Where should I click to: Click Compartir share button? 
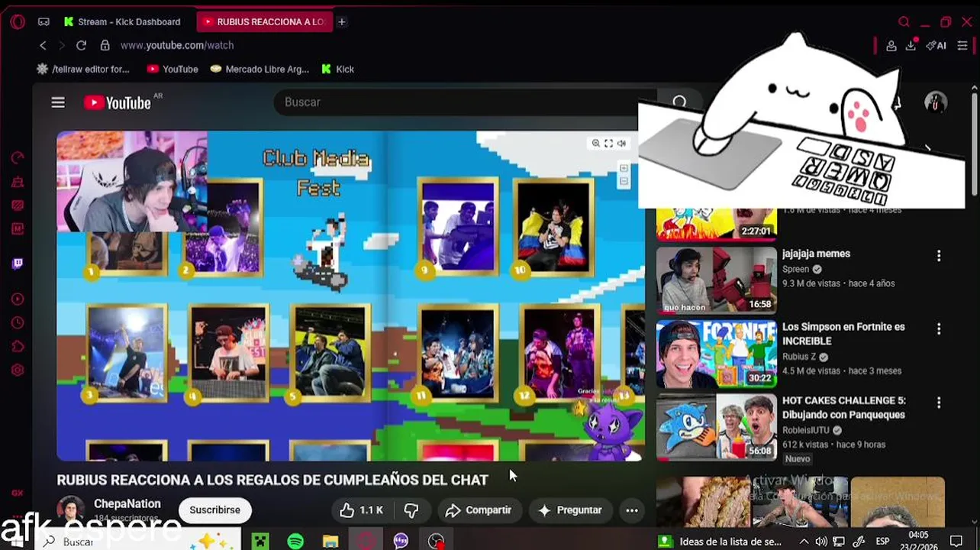click(x=478, y=510)
